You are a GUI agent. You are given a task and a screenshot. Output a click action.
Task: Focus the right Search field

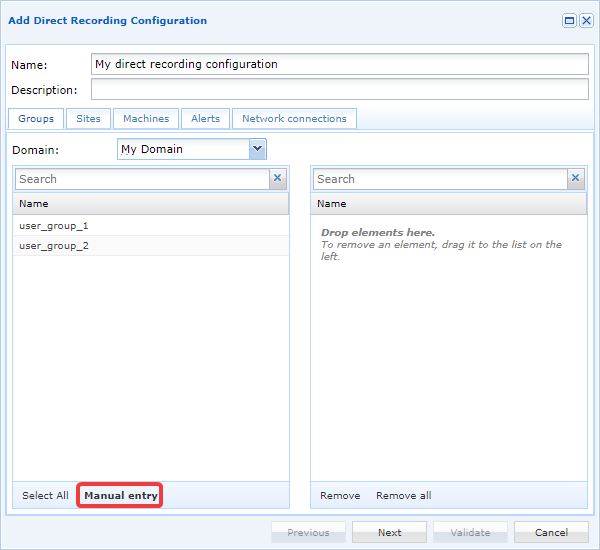coord(439,179)
